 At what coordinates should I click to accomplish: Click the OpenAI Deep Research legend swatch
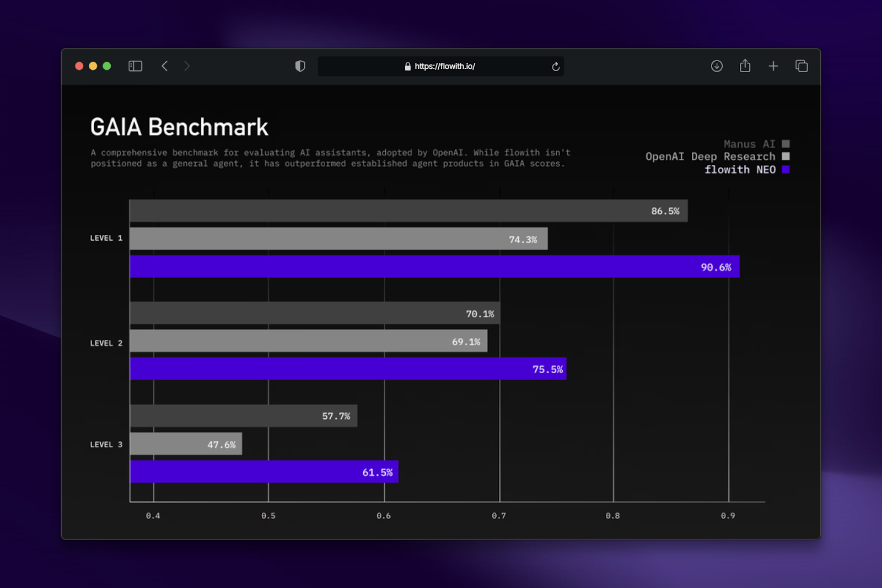(786, 157)
